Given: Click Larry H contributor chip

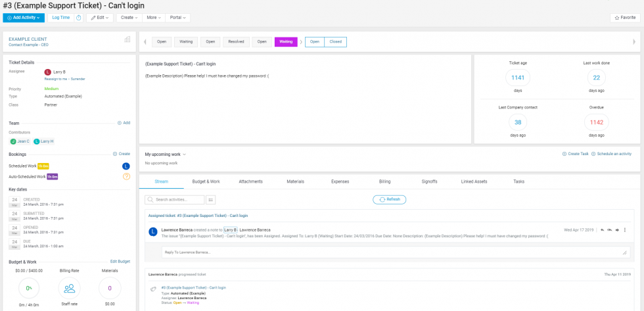Looking at the screenshot, I should (44, 141).
